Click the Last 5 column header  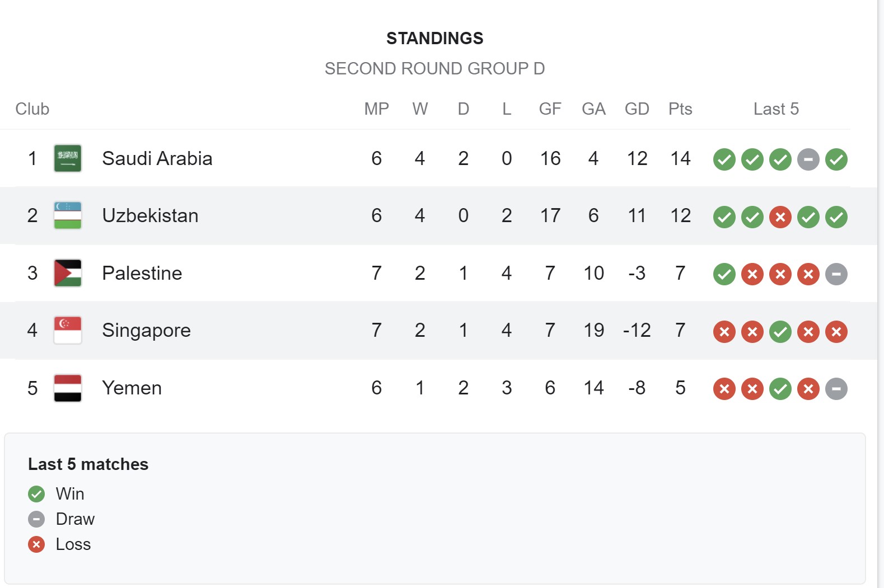(776, 109)
